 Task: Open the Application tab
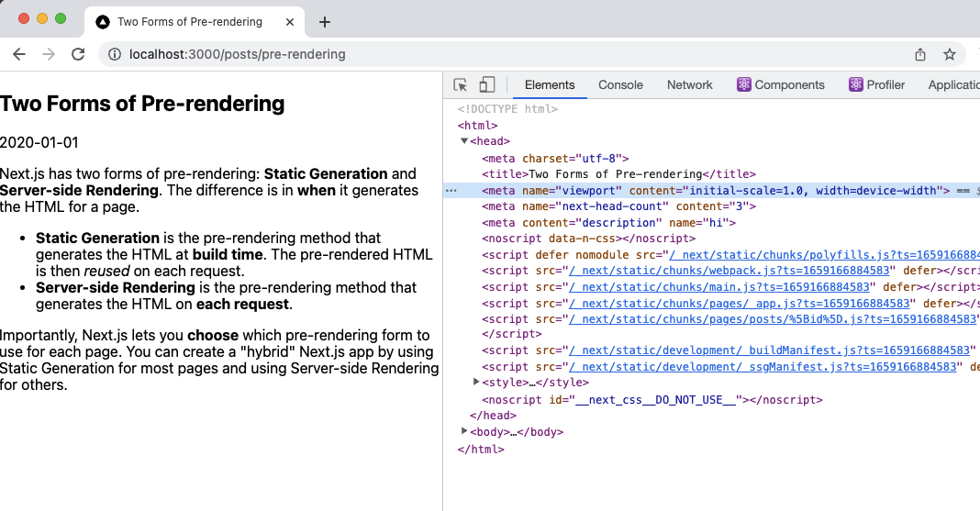(x=953, y=85)
